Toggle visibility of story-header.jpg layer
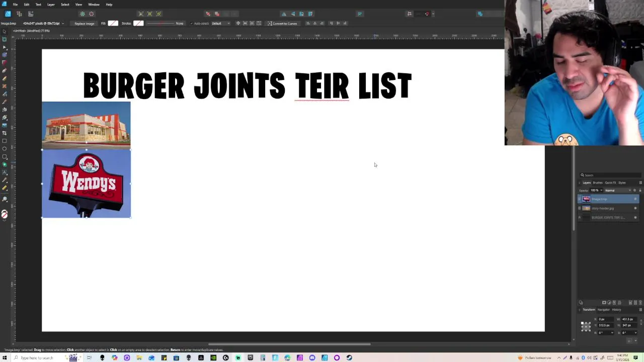 pos(635,208)
